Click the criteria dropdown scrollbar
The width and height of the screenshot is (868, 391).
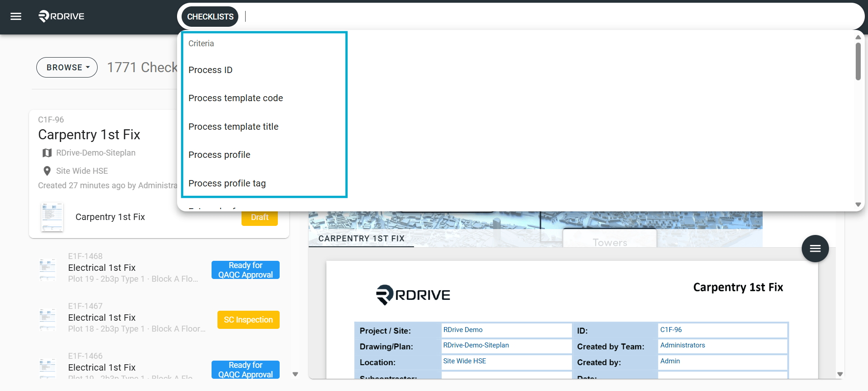pos(858,61)
